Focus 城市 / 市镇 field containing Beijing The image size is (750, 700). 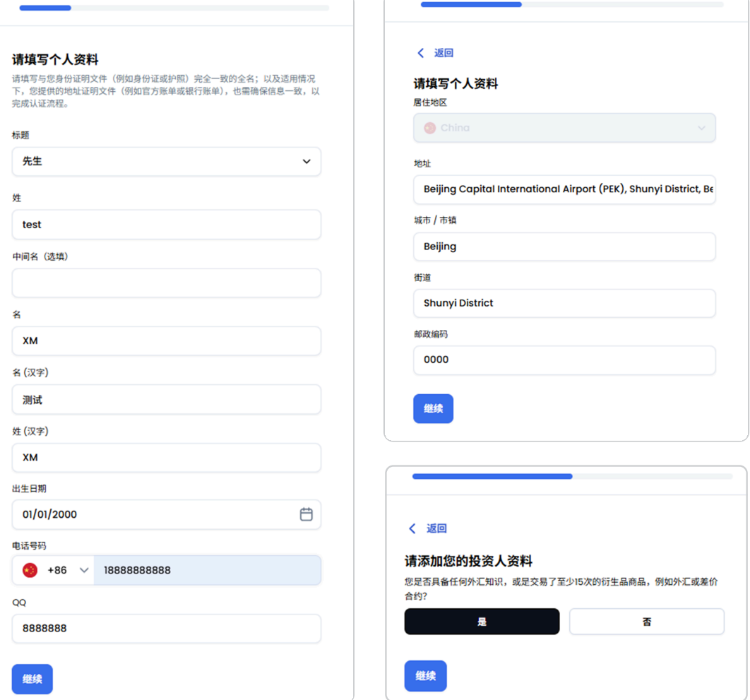tap(564, 247)
